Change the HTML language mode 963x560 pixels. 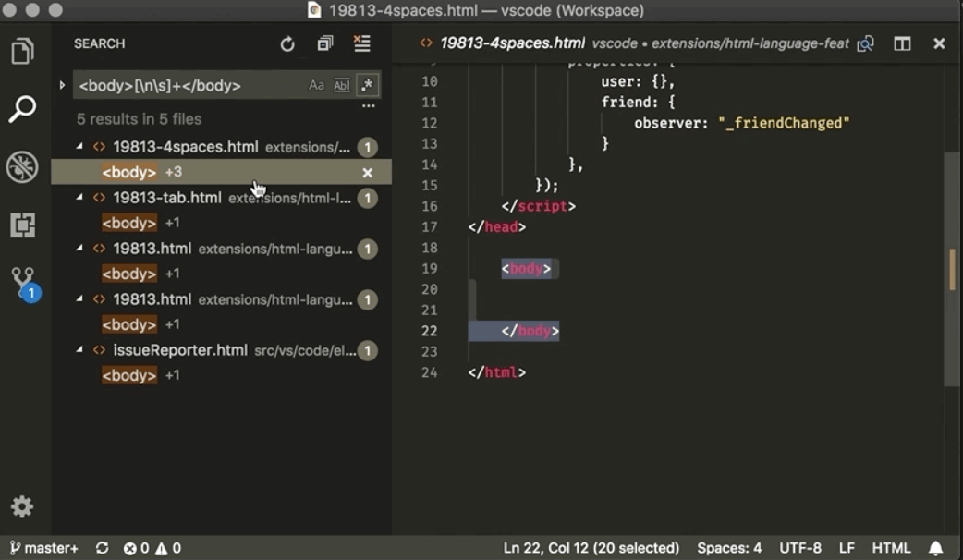tap(891, 548)
